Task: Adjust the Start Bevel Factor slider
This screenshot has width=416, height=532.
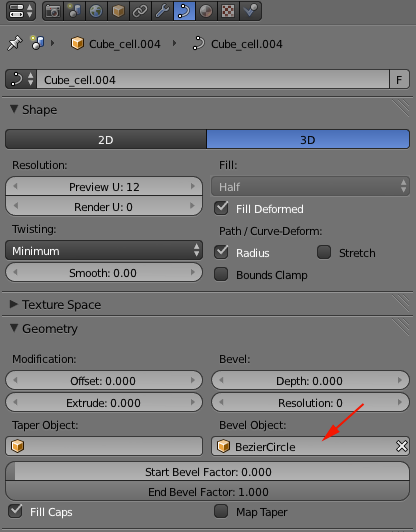Action: tap(207, 472)
